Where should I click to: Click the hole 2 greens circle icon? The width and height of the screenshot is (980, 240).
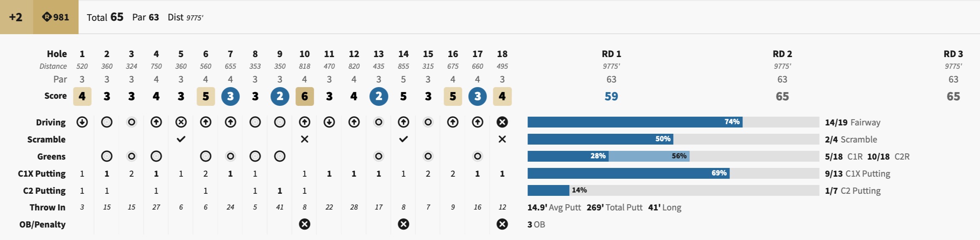[x=107, y=156]
